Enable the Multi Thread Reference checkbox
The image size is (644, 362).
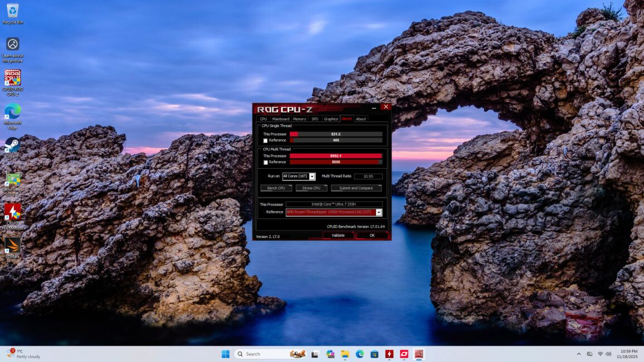(x=265, y=163)
